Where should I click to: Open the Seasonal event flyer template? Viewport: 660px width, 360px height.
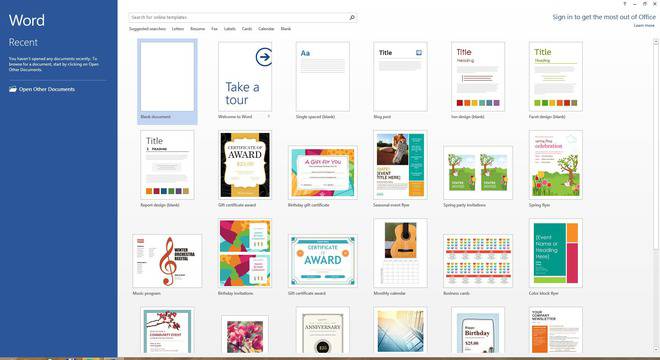click(x=400, y=165)
